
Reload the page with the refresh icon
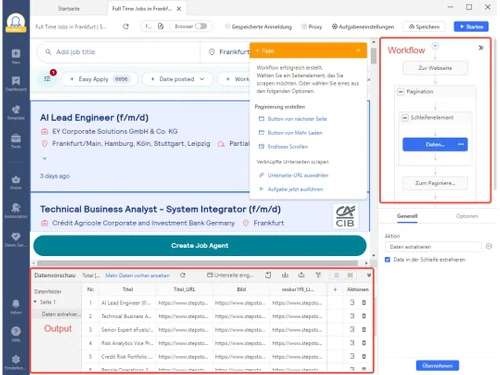126,26
